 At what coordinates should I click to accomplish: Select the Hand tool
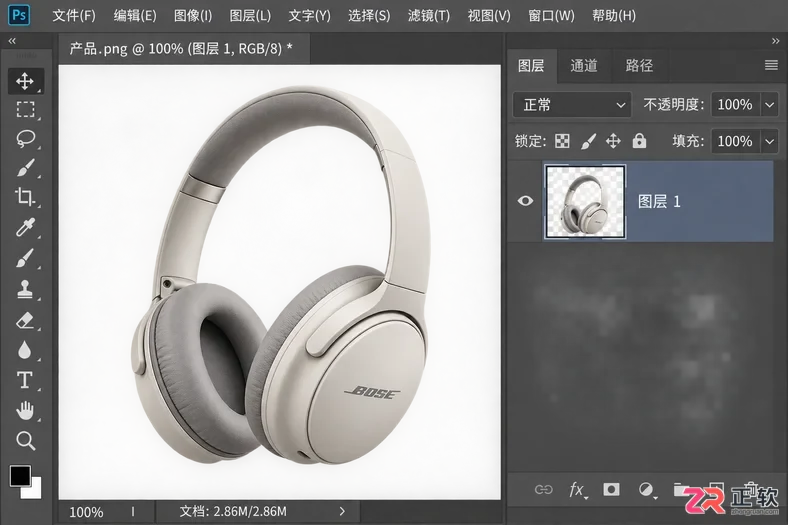coord(25,410)
